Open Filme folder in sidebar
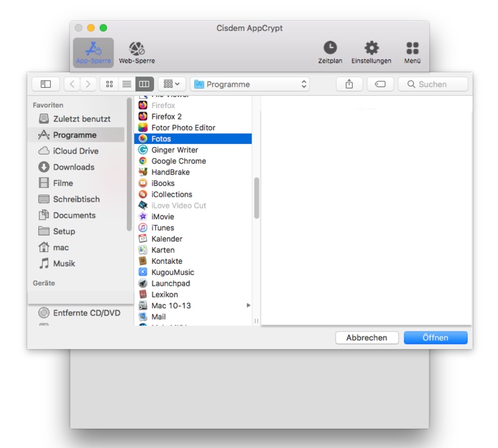The image size is (498, 448). [76, 183]
